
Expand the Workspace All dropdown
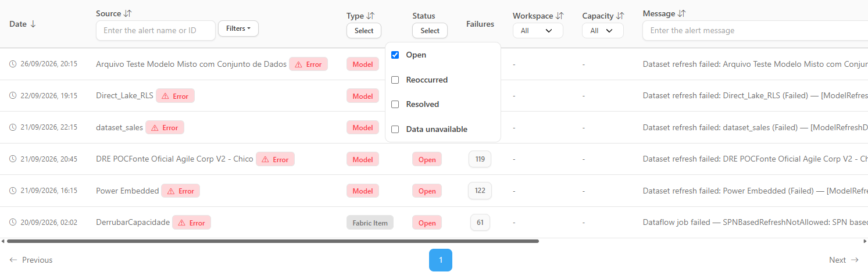pyautogui.click(x=538, y=31)
